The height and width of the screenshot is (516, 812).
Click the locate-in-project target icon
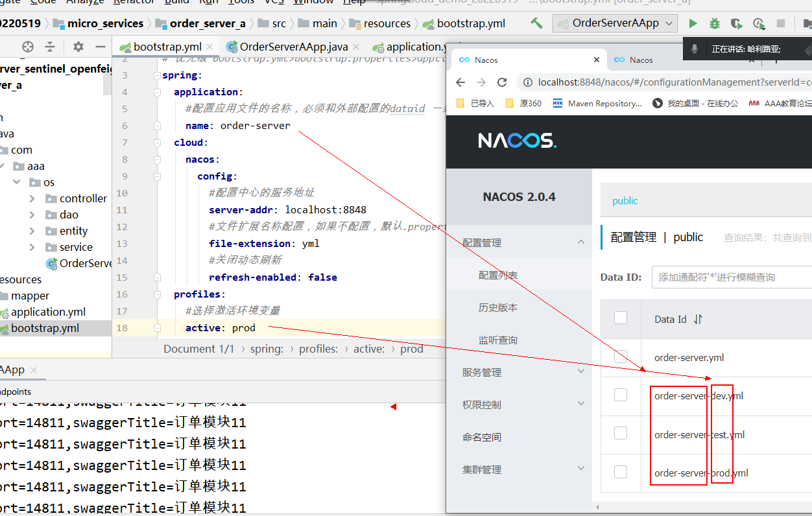pos(27,47)
